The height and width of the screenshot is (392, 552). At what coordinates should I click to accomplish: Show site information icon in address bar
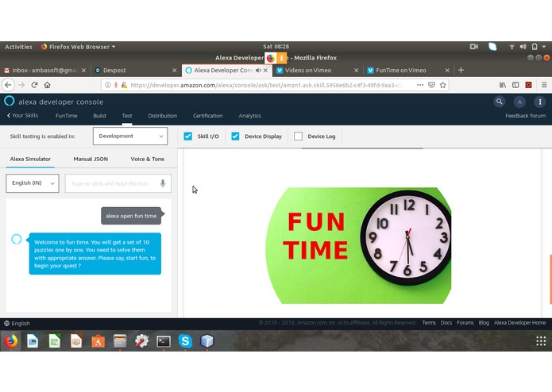pos(108,85)
